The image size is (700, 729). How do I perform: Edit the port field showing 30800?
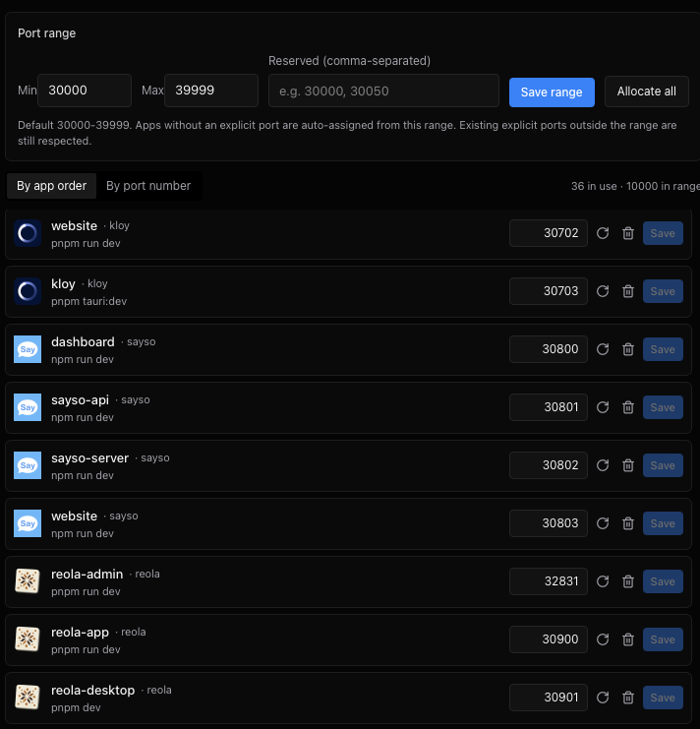549,349
